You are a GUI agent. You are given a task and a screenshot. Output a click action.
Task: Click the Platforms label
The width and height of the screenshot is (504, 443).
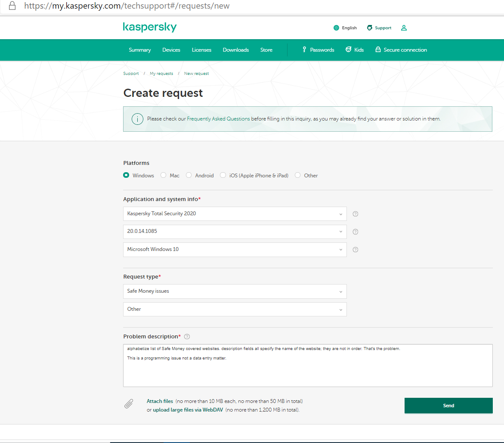coord(136,163)
